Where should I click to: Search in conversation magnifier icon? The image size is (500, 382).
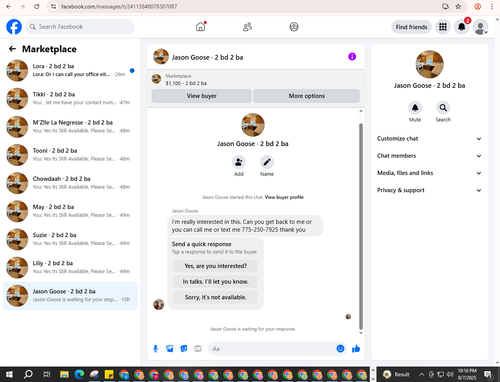(x=443, y=108)
